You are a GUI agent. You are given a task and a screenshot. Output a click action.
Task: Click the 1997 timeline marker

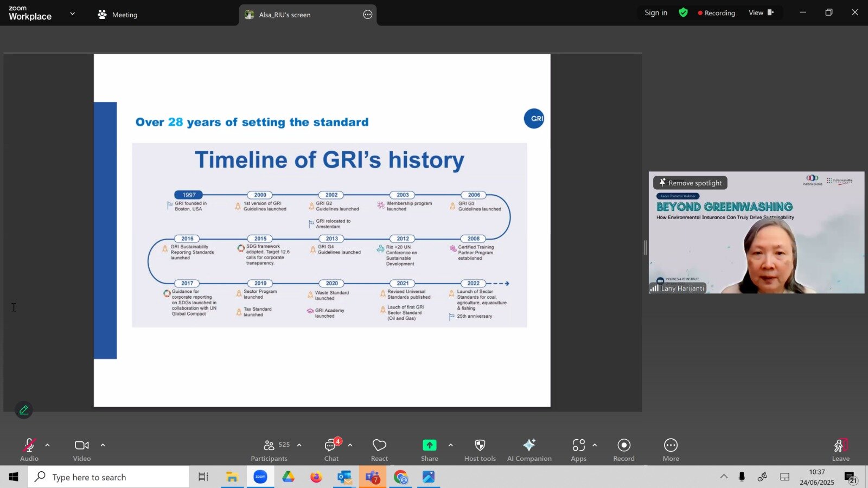point(189,195)
